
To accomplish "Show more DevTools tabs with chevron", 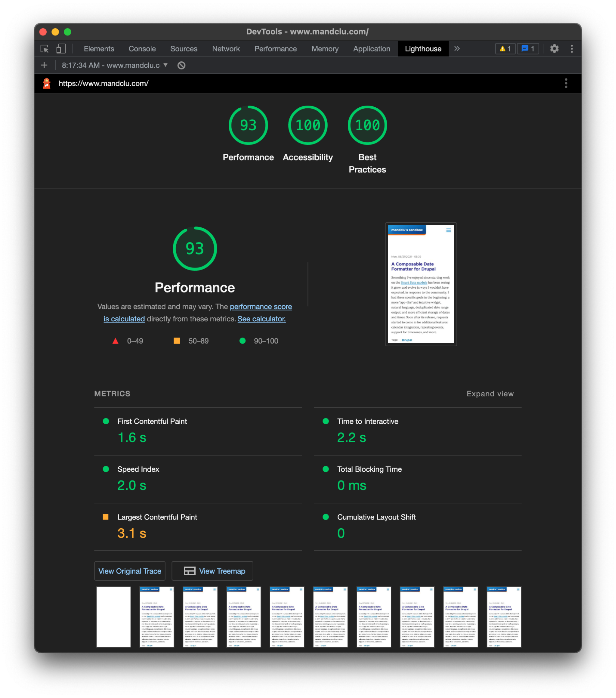I will click(457, 49).
